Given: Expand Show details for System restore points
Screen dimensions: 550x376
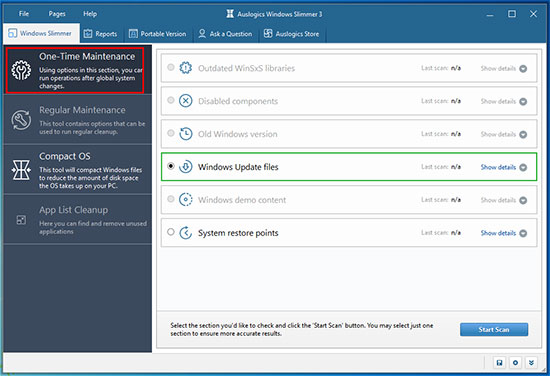Looking at the screenshot, I should tap(504, 233).
